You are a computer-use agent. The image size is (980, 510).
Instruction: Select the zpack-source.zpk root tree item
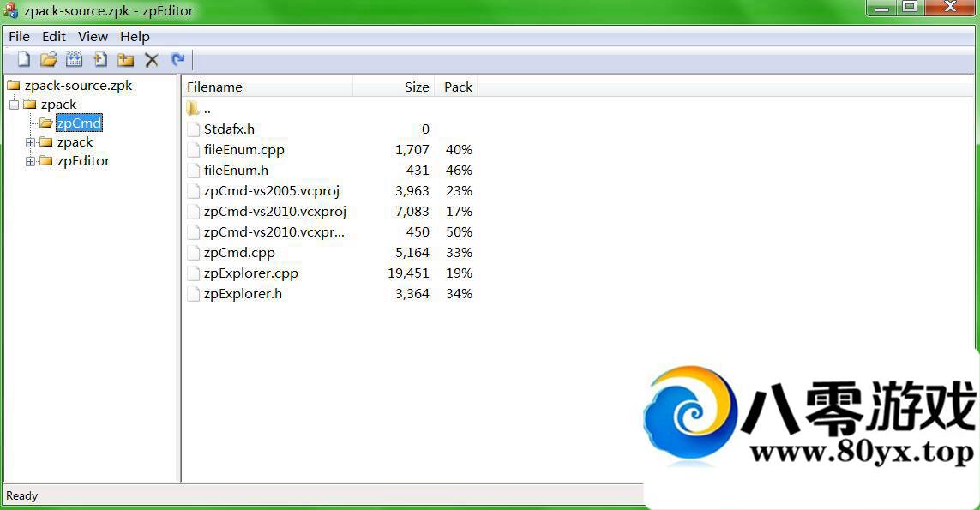point(78,86)
